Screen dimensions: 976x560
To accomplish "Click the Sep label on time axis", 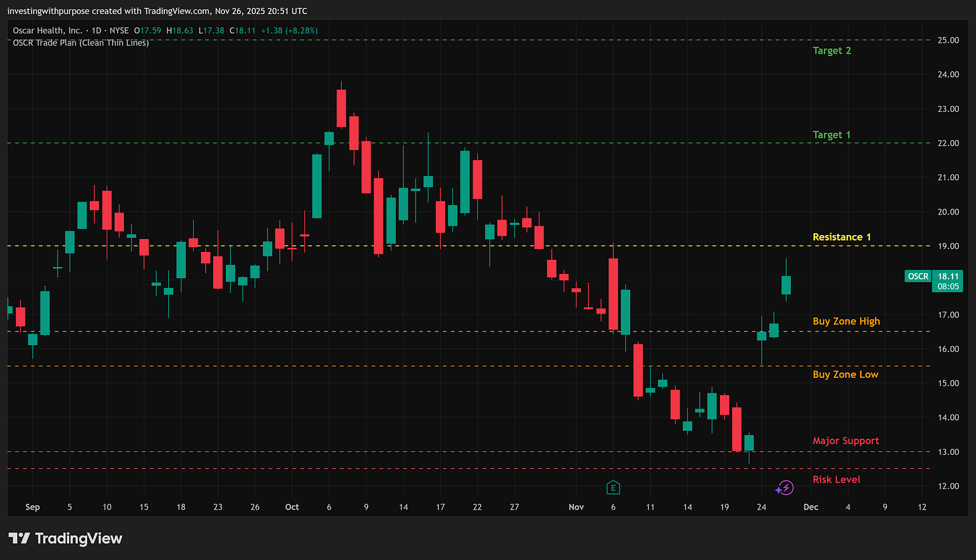I will 32,507.
